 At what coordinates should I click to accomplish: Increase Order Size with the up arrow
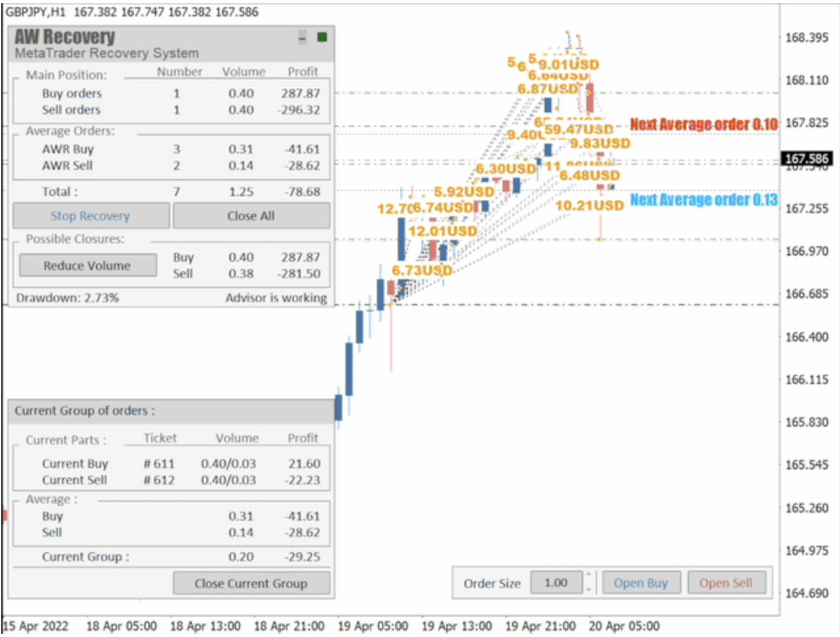coord(589,576)
